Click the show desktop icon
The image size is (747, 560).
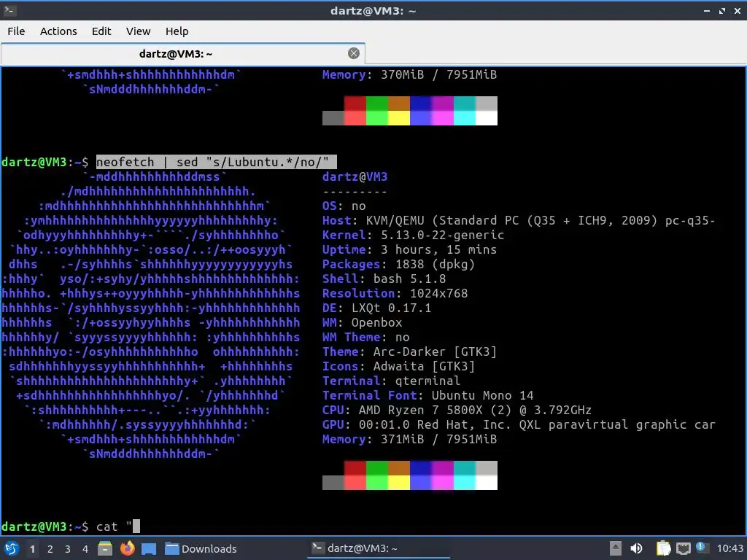click(149, 548)
